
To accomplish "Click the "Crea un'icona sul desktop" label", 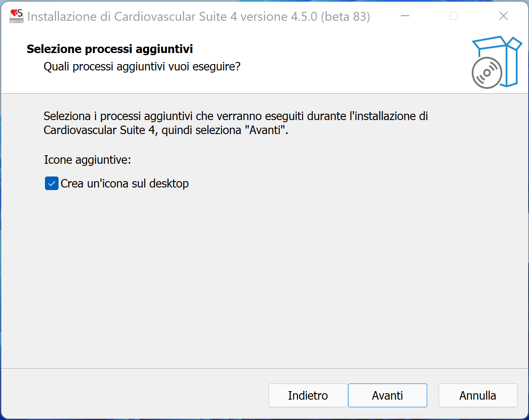I will tap(125, 184).
